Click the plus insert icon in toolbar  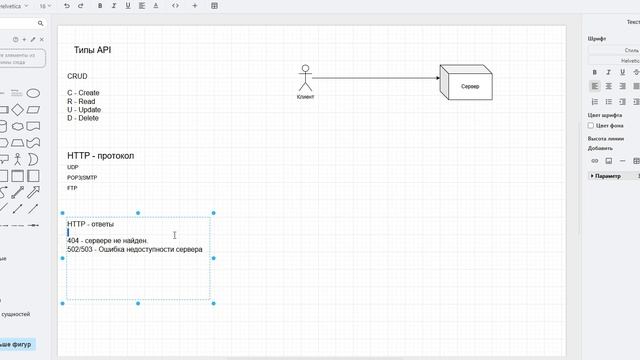pos(195,6)
